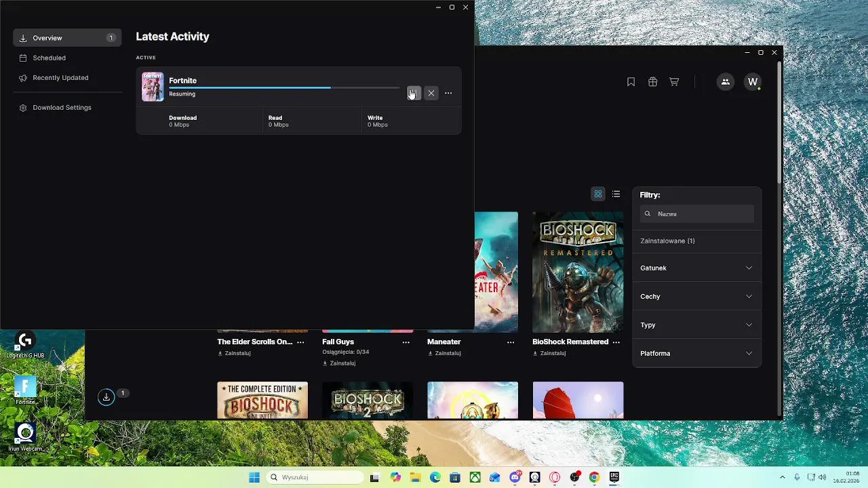Image resolution: width=868 pixels, height=488 pixels.
Task: Open options for The Elder Scrolls Online
Action: click(x=300, y=342)
